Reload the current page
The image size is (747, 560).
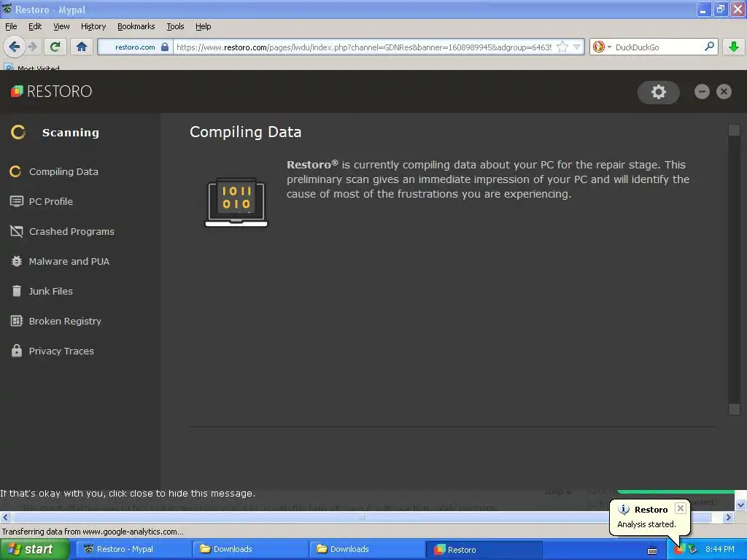[55, 47]
